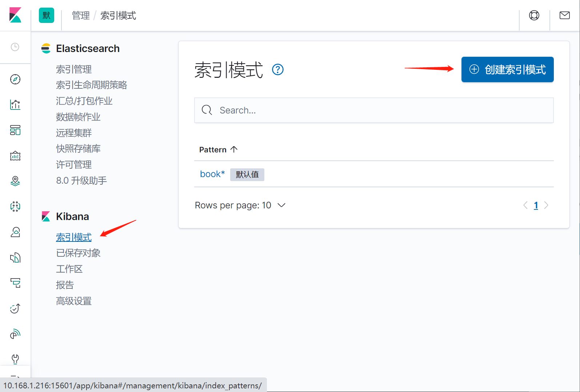The image size is (580, 392).
Task: Open 索引管理 under Elasticsearch
Action: (x=74, y=69)
